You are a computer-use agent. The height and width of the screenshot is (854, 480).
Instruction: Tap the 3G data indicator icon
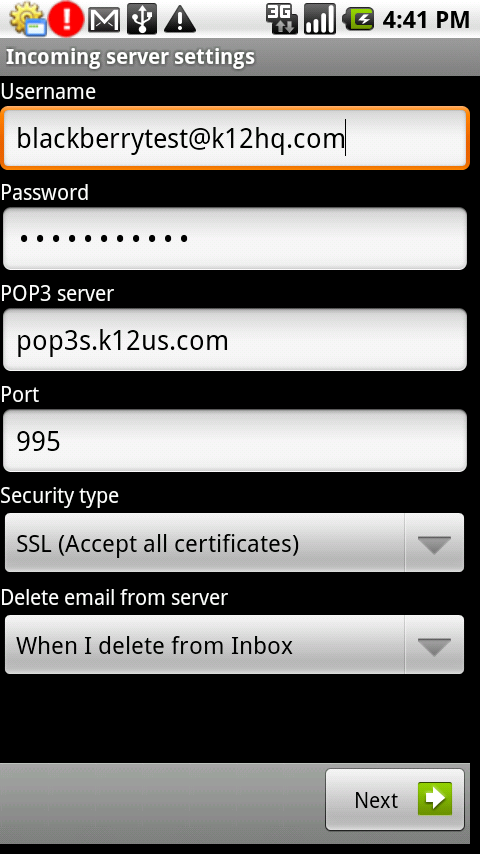(282, 19)
